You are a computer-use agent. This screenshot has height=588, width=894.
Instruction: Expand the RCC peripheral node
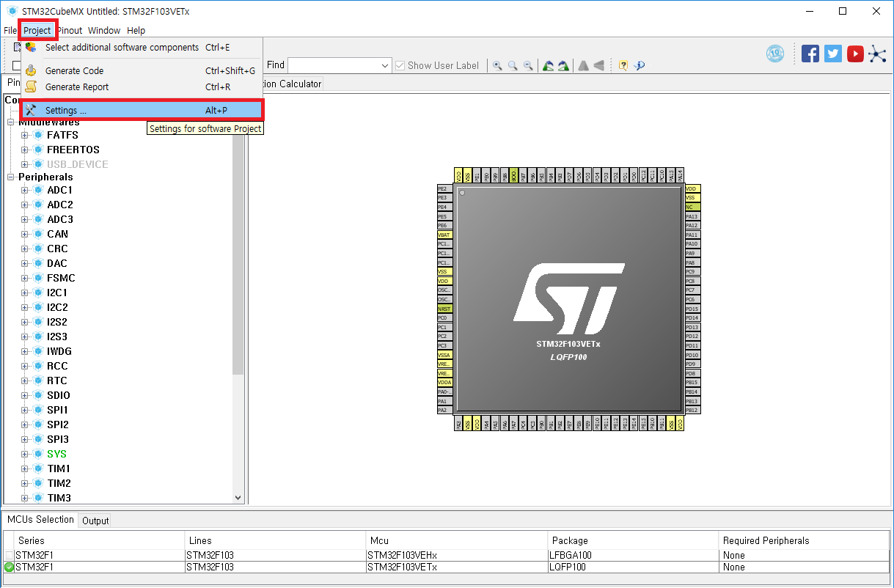pos(25,366)
